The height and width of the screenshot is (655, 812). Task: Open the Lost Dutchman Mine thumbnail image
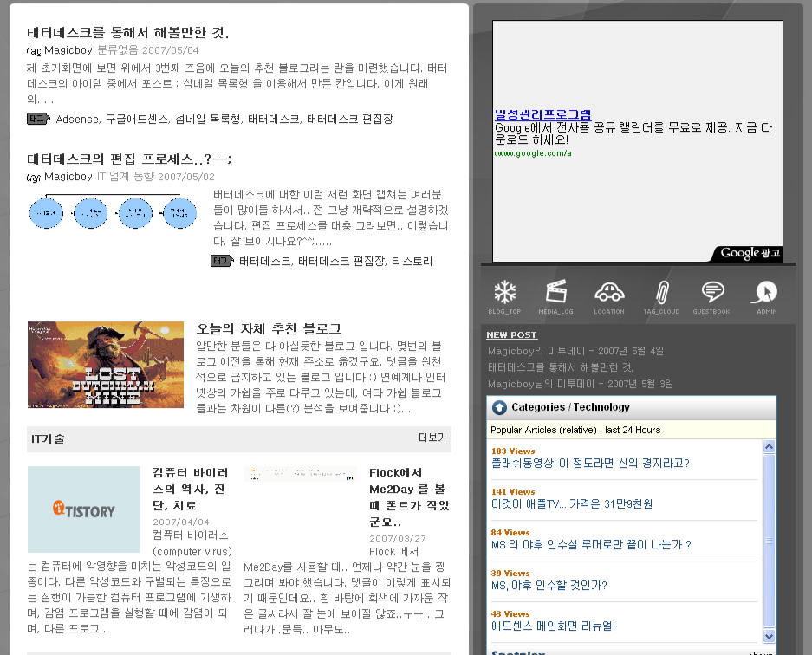(x=106, y=365)
